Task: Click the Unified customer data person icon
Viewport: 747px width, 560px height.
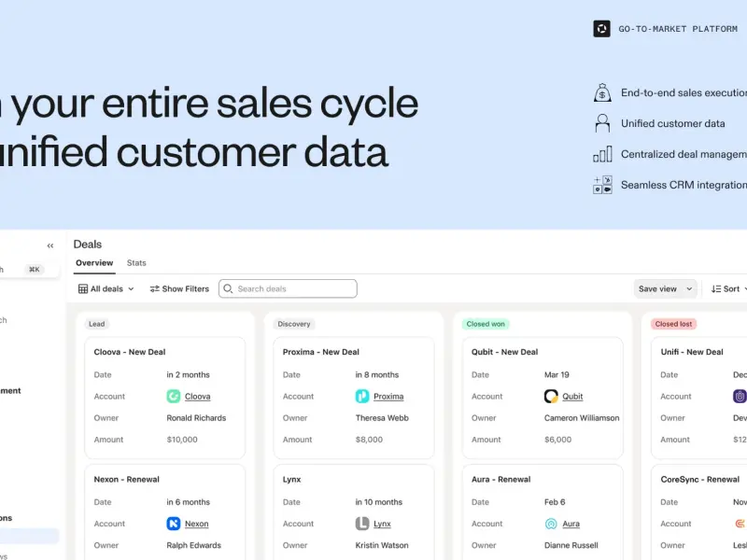Action: click(x=602, y=123)
